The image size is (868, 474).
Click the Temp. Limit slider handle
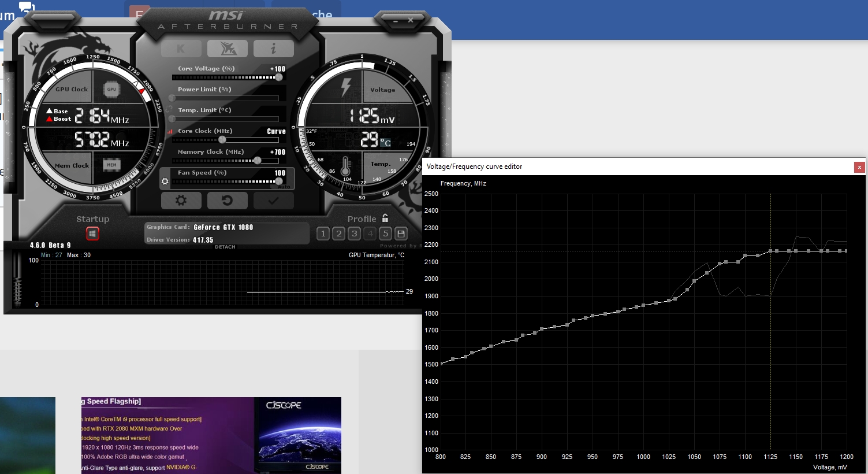coord(172,119)
